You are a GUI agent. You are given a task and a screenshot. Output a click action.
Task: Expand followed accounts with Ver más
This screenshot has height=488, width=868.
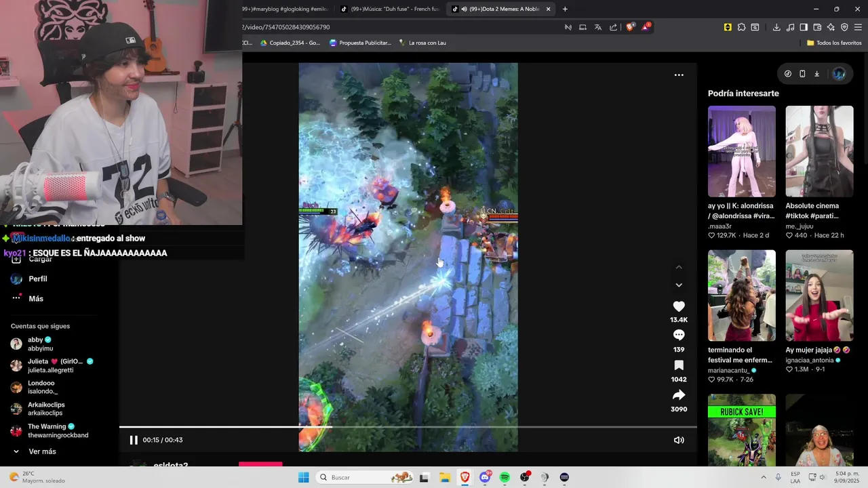pos(42,451)
